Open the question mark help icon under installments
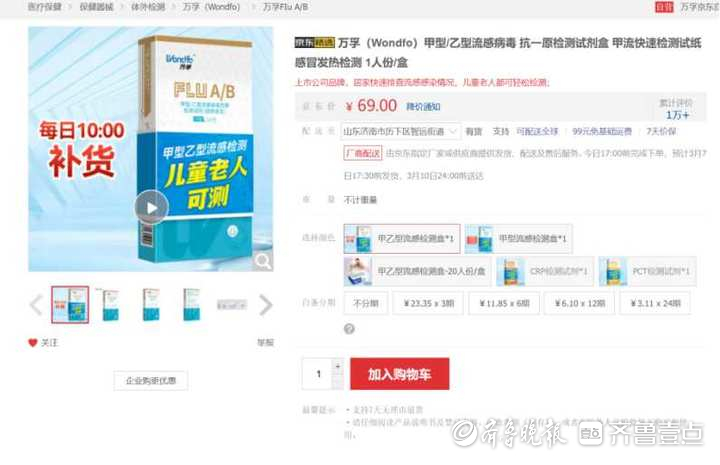720x465 pixels. (349, 329)
